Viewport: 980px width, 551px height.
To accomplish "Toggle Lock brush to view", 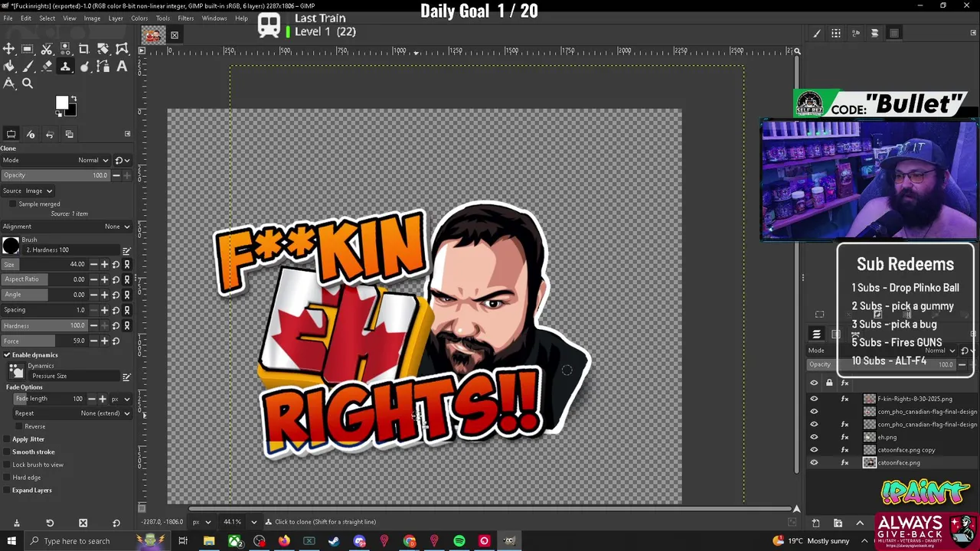I will (7, 465).
